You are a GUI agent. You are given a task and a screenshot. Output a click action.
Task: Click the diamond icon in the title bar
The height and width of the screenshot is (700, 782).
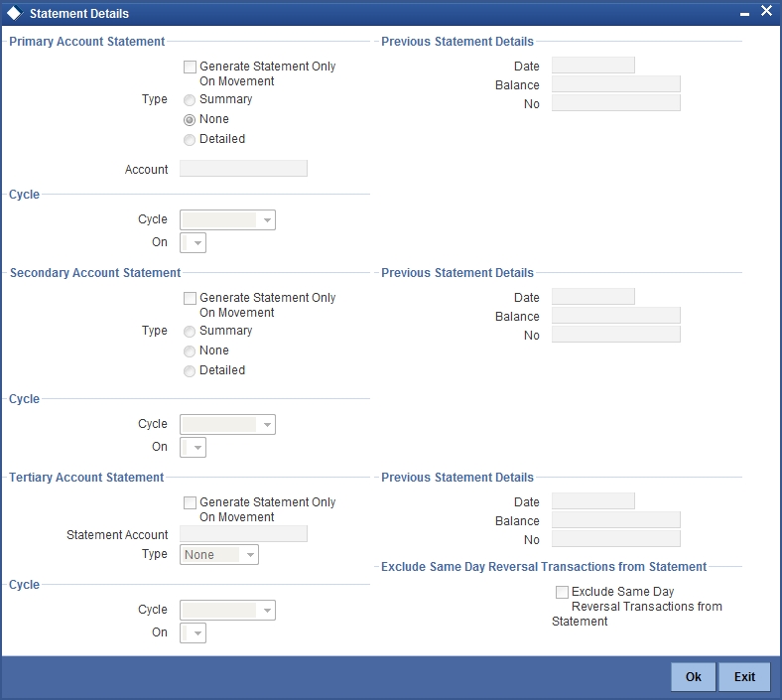click(15, 14)
